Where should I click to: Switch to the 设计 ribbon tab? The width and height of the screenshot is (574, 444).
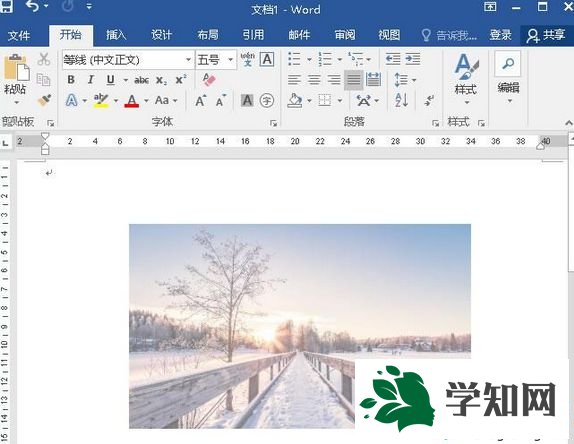click(x=161, y=35)
